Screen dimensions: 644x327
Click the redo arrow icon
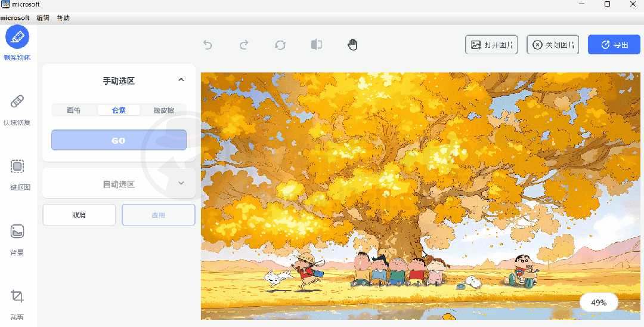pyautogui.click(x=244, y=45)
